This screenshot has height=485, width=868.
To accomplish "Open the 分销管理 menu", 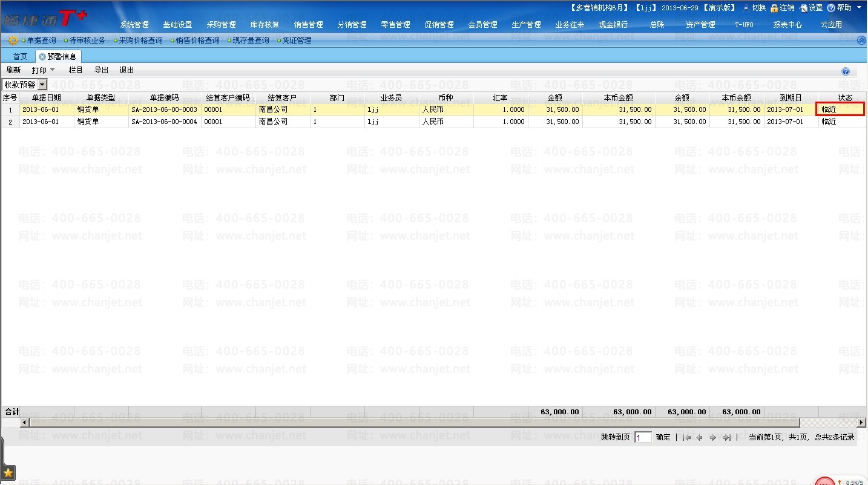I will [x=352, y=25].
